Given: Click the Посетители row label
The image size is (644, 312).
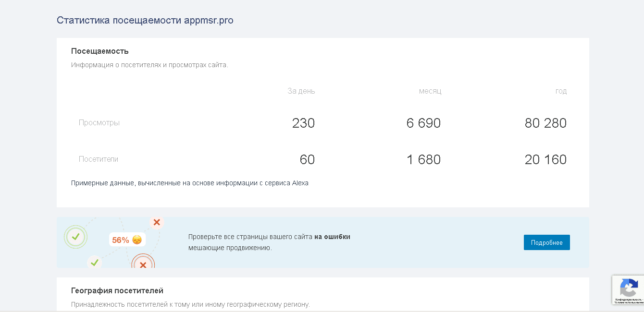Looking at the screenshot, I should pyautogui.click(x=99, y=159).
